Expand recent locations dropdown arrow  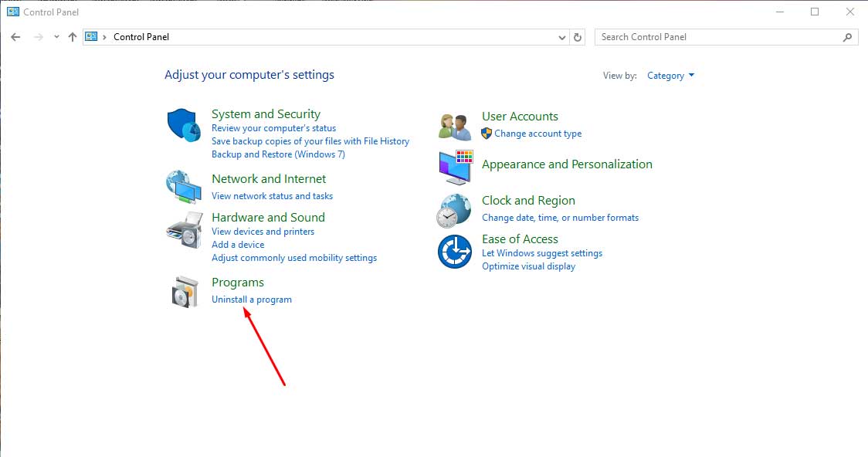point(56,37)
